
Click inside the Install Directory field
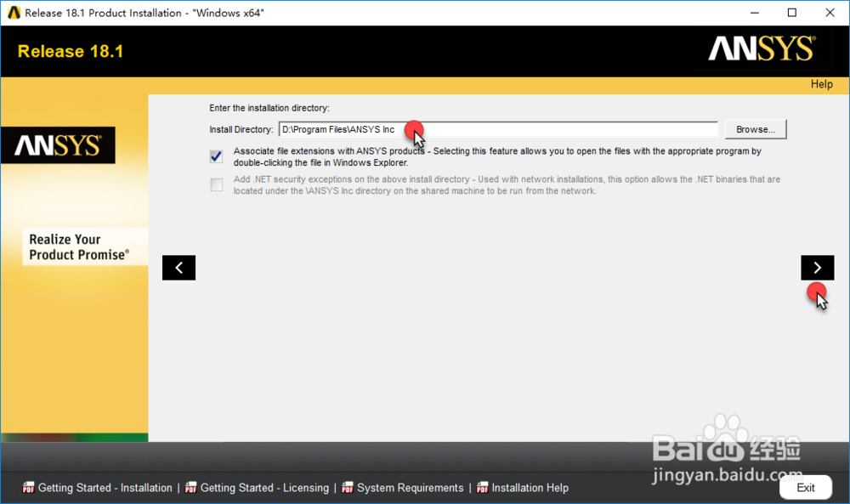tap(498, 129)
